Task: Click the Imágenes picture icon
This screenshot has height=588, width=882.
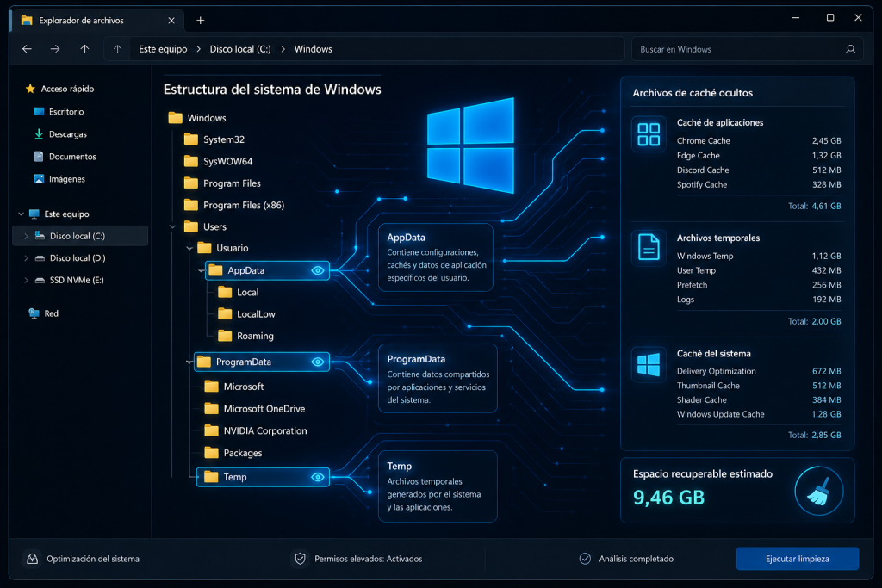Action: tap(39, 179)
